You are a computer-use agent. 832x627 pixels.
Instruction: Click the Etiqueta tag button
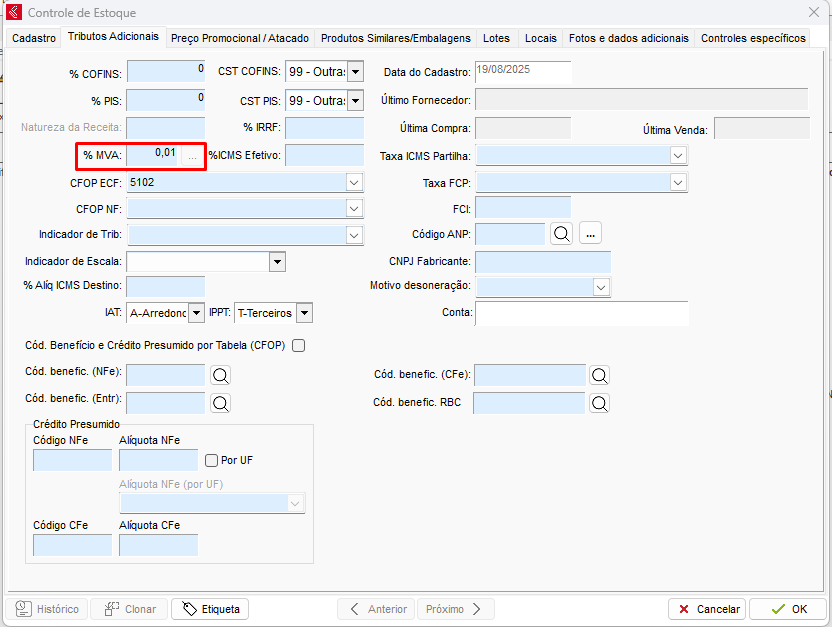click(x=210, y=609)
